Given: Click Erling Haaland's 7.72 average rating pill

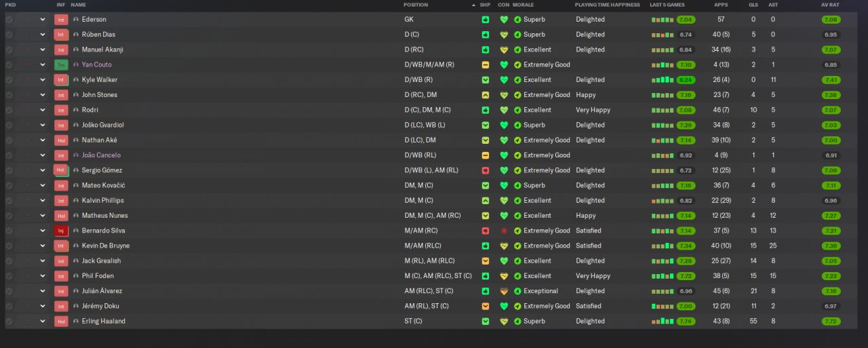Looking at the screenshot, I should click(830, 322).
